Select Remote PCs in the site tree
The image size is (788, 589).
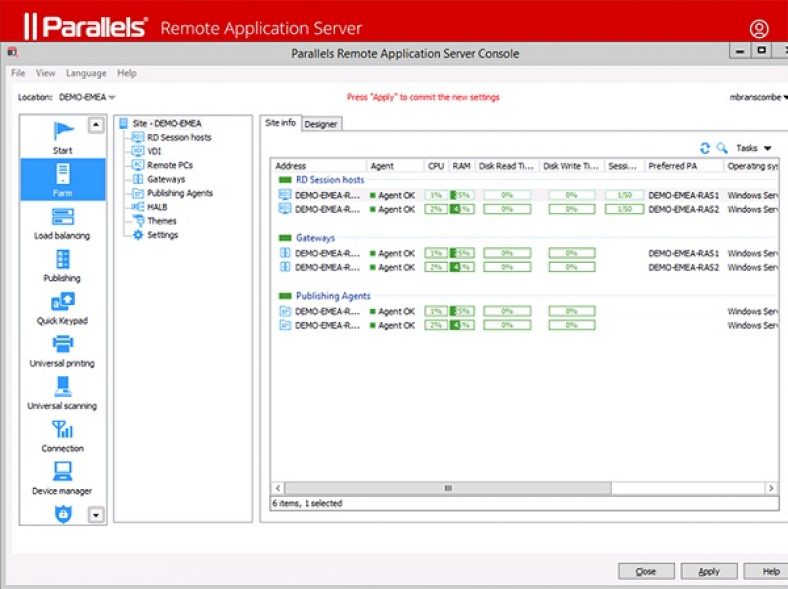[x=162, y=165]
